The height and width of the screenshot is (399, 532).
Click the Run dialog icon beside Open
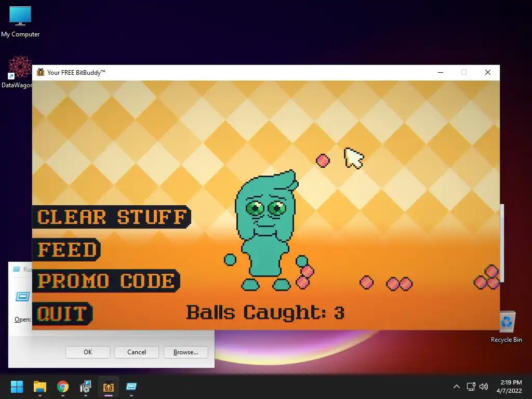tap(22, 297)
